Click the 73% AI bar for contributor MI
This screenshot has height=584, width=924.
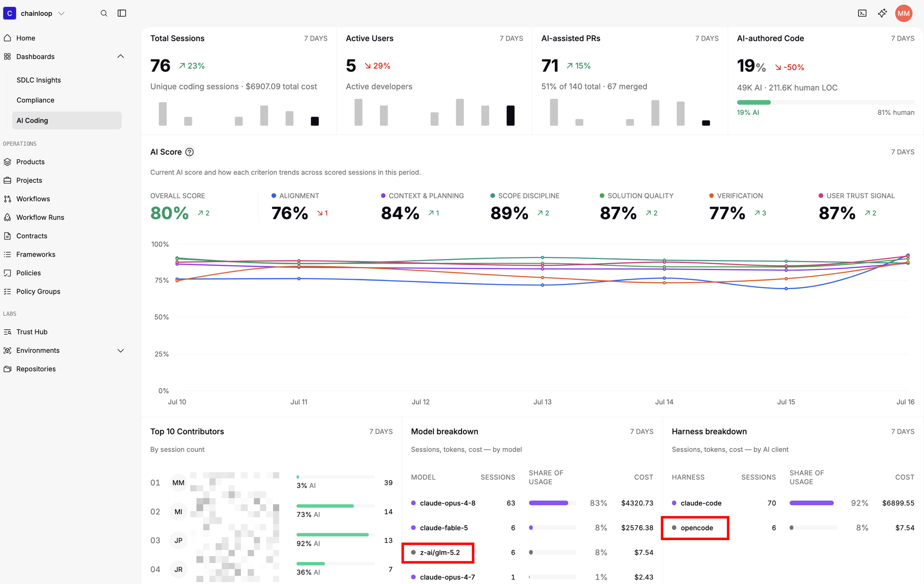click(335, 506)
